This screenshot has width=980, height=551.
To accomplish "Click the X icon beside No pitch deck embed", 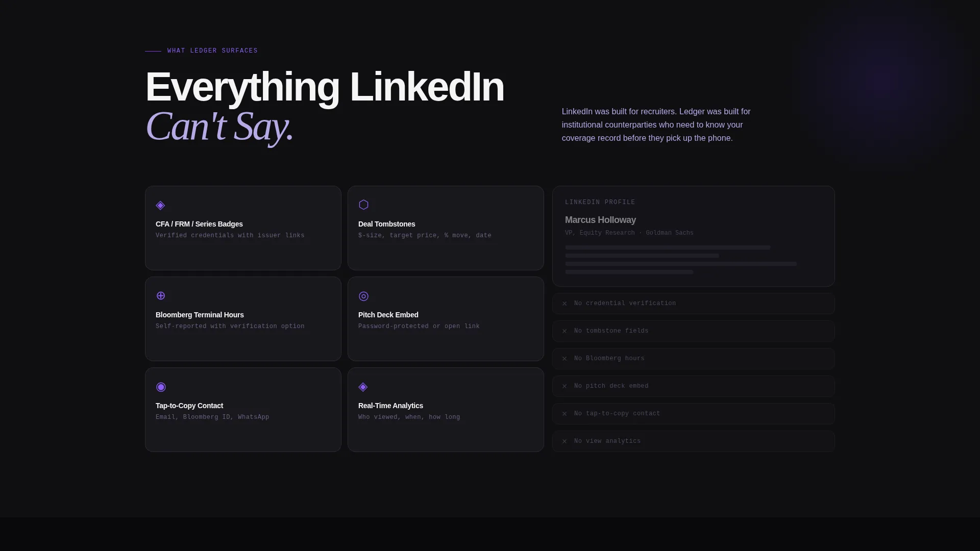I will click(x=565, y=386).
